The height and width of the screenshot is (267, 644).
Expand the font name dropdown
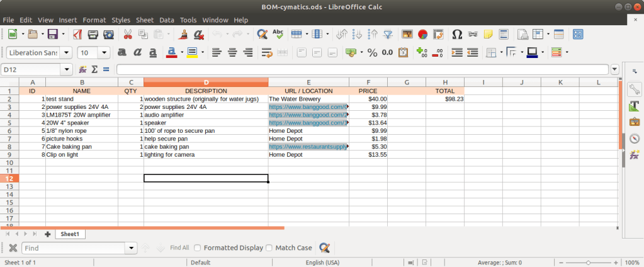click(67, 52)
